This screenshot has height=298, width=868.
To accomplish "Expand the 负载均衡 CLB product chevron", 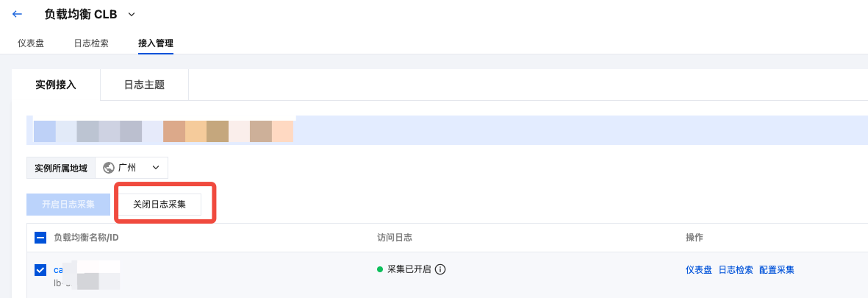I will [x=132, y=15].
